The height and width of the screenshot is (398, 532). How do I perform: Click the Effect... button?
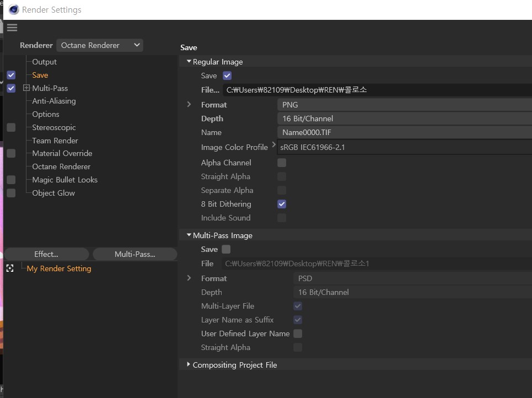pos(46,254)
